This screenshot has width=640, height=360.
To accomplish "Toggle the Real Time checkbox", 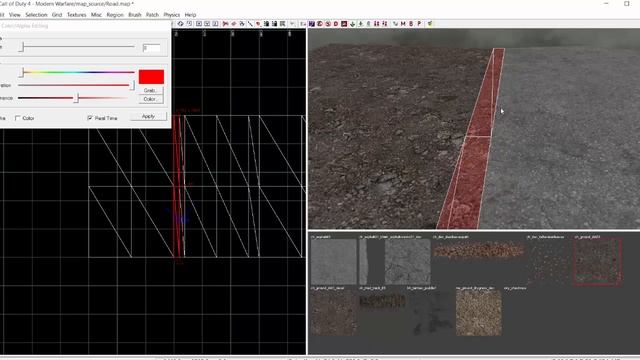I will pyautogui.click(x=90, y=118).
